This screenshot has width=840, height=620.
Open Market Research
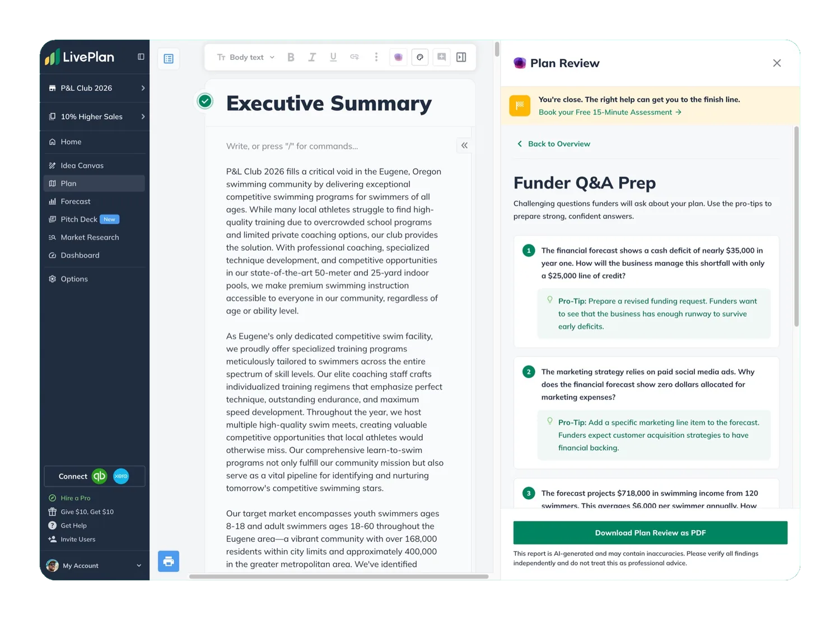click(94, 237)
